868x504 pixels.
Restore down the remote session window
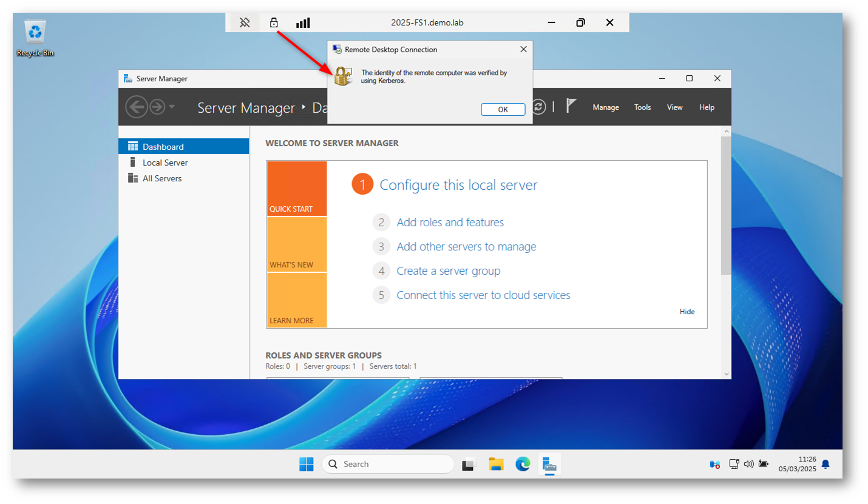[580, 23]
